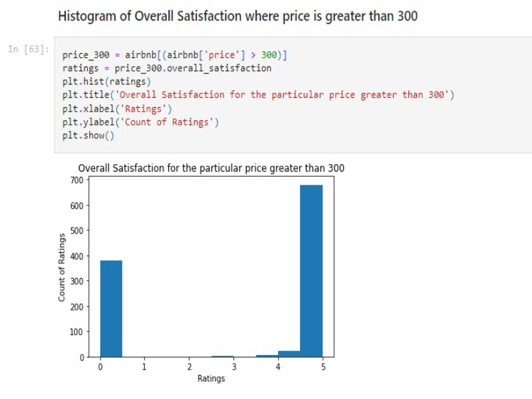The image size is (532, 399).
Task: Click the number 300 in the filter
Action: pos(269,55)
